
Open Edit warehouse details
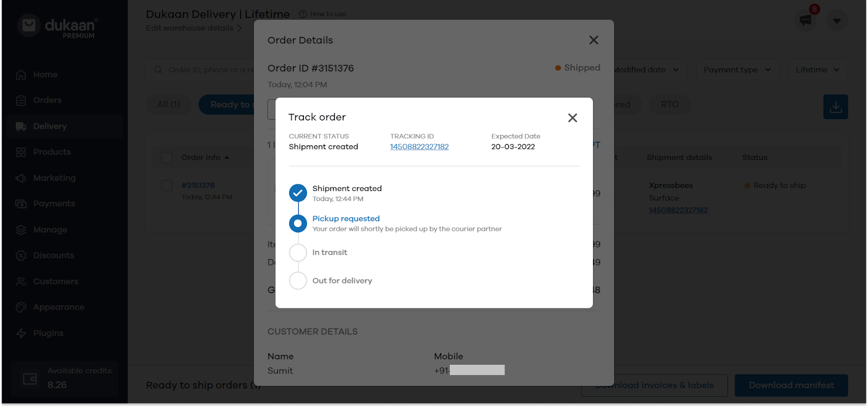[194, 28]
